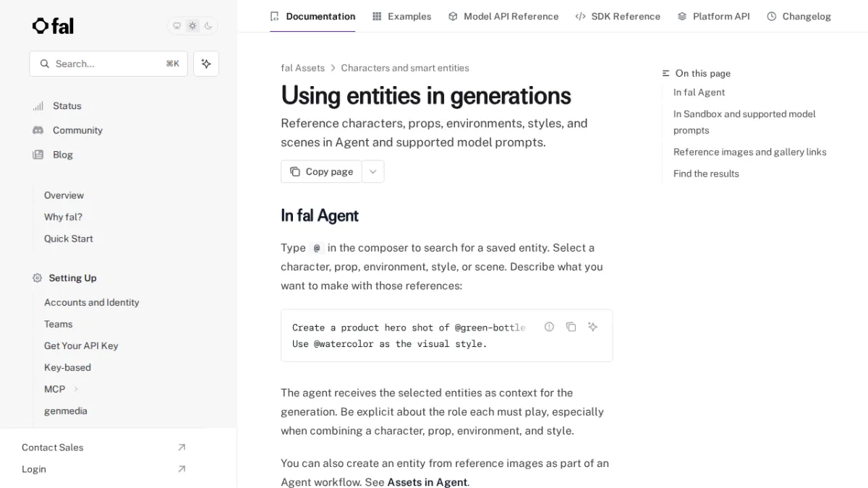Viewport: 868px width, 488px height.
Task: Click the fal Assets breadcrumb
Action: (302, 68)
